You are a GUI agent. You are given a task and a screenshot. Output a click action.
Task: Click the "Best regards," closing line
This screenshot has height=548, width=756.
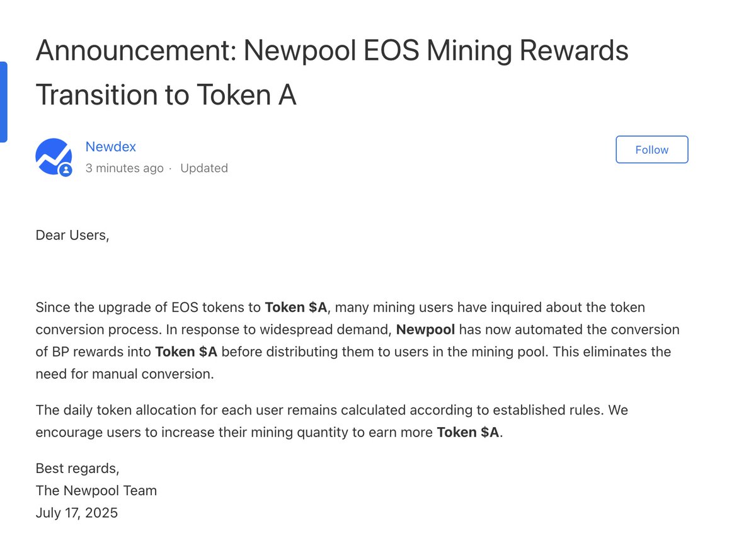tap(77, 469)
